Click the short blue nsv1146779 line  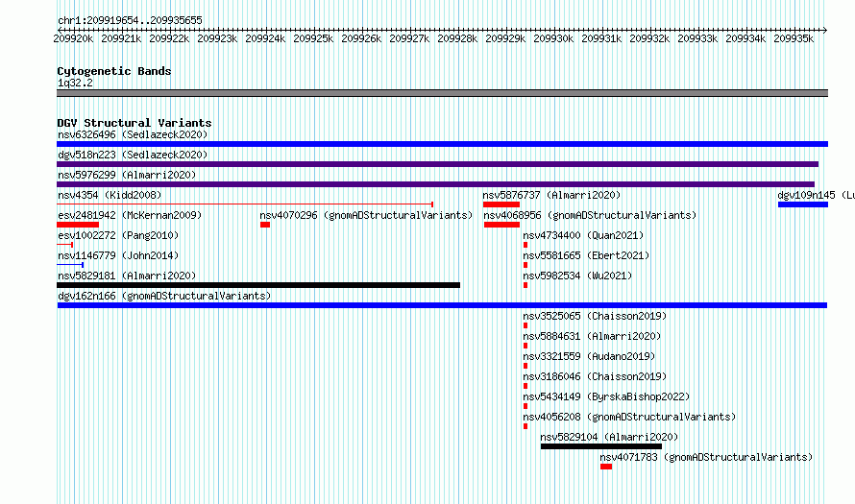70,265
